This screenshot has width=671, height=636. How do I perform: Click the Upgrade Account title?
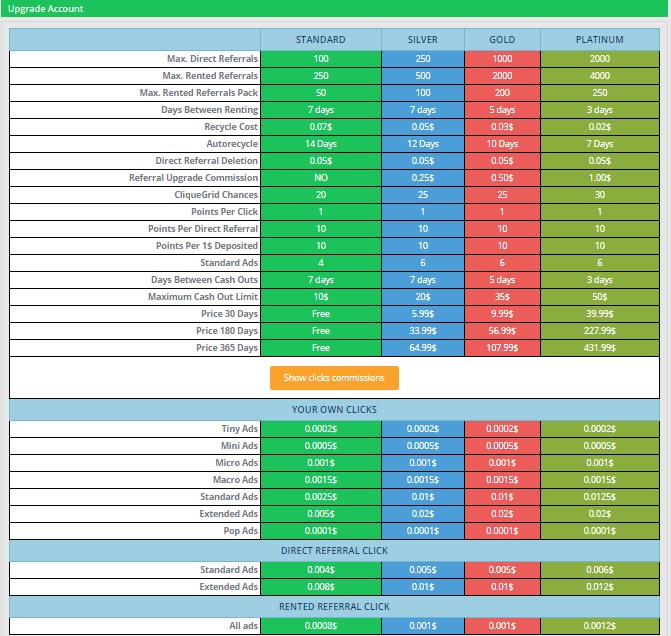click(46, 9)
